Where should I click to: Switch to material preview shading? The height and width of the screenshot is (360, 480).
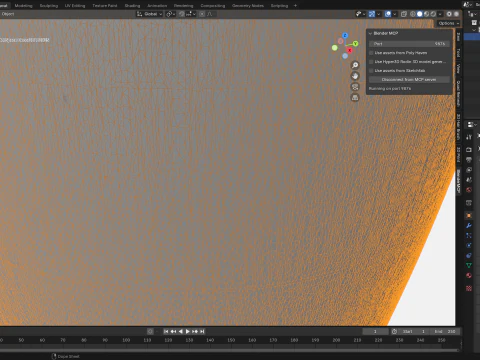(x=426, y=14)
